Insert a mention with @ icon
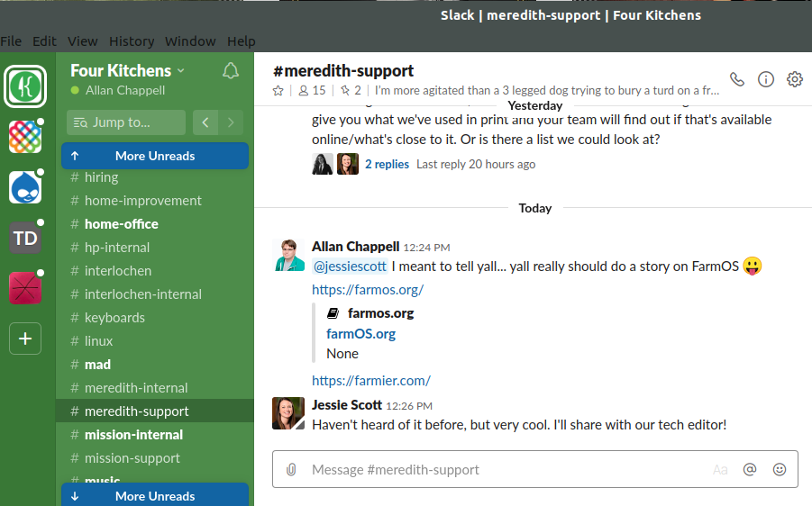Screen dimensions: 812x506 (750, 469)
